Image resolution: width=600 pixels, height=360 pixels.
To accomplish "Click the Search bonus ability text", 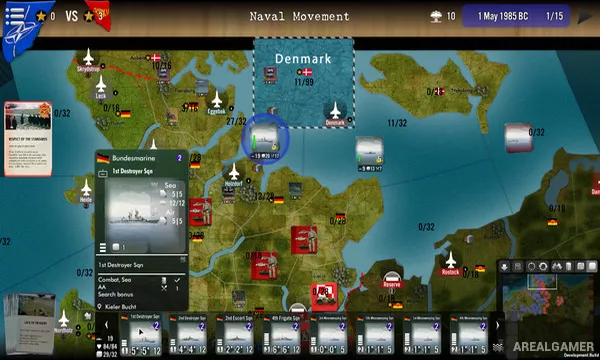I will 116,295.
